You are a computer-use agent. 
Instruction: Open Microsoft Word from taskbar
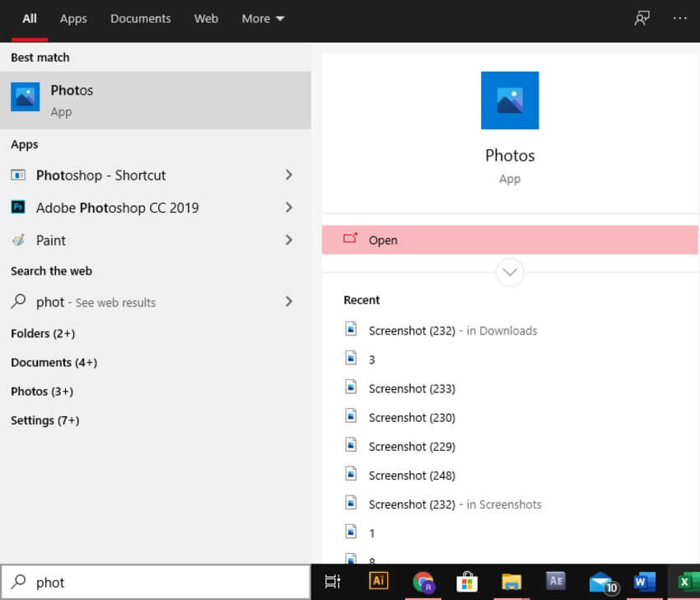[644, 582]
